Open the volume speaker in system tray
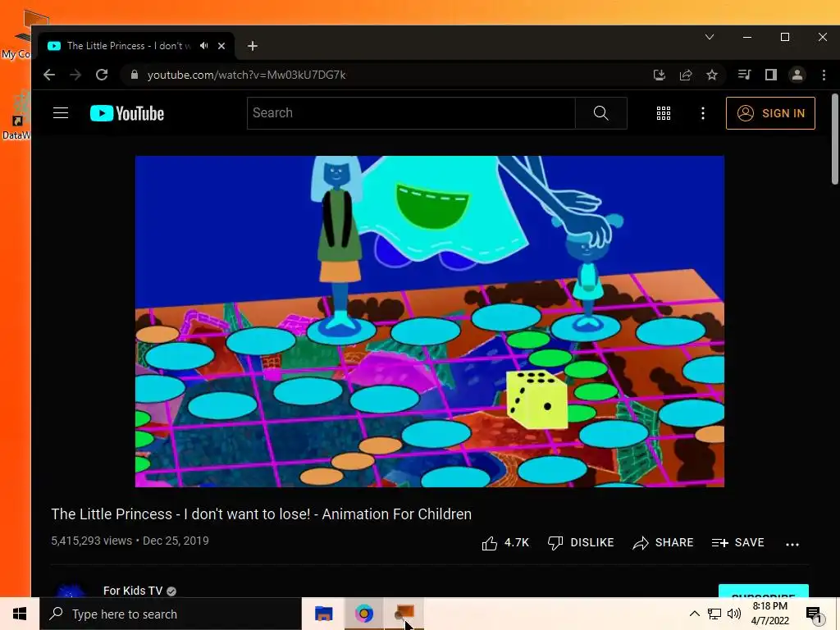840x630 pixels. [734, 614]
